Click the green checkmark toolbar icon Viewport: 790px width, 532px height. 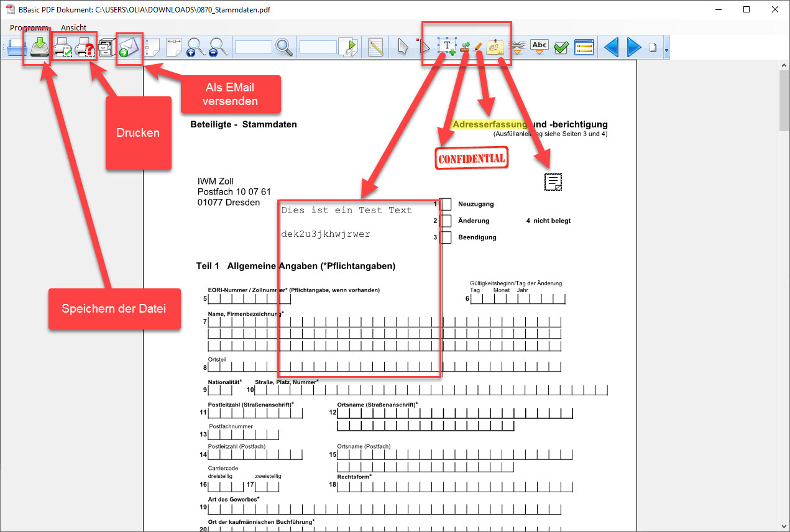(x=561, y=47)
